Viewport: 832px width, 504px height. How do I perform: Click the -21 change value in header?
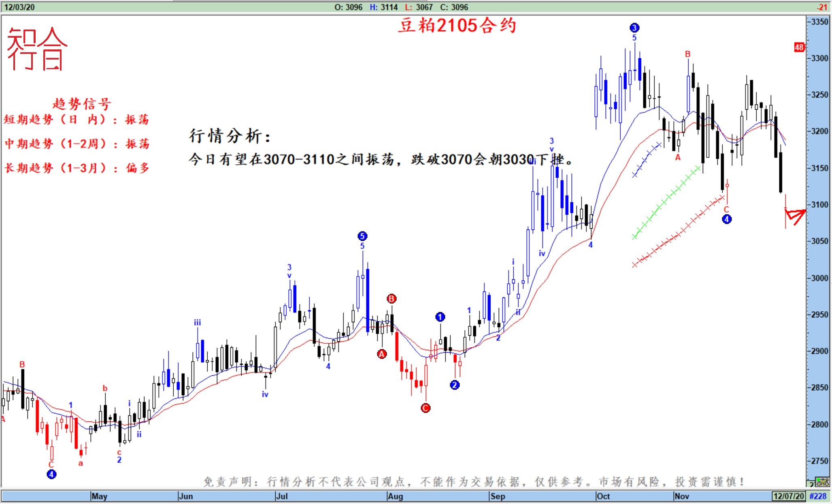(x=821, y=7)
